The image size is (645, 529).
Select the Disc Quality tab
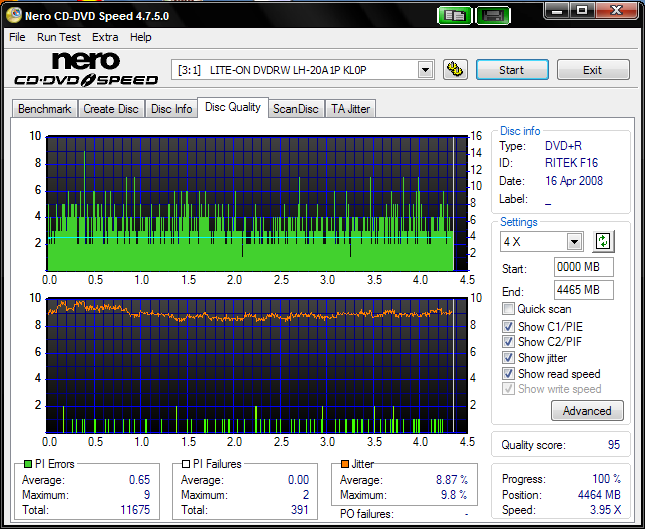coord(233,107)
